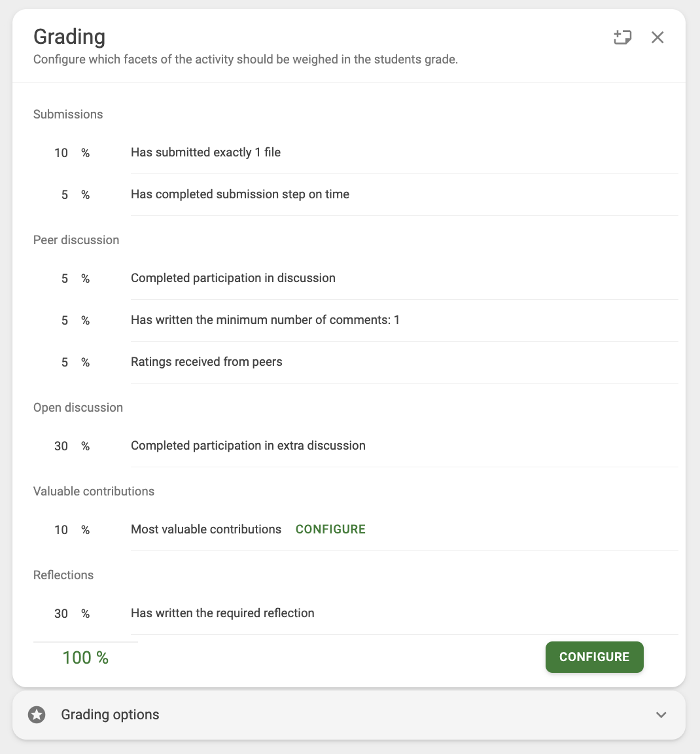Click the green CONFIGURE button
Image resolution: width=700 pixels, height=754 pixels.
click(594, 657)
